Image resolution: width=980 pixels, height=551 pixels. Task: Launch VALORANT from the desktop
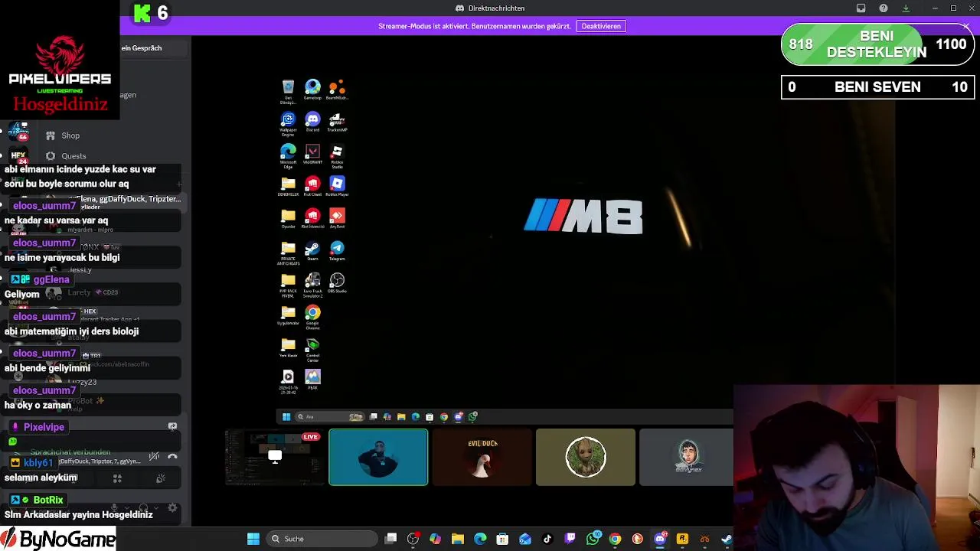[312, 154]
